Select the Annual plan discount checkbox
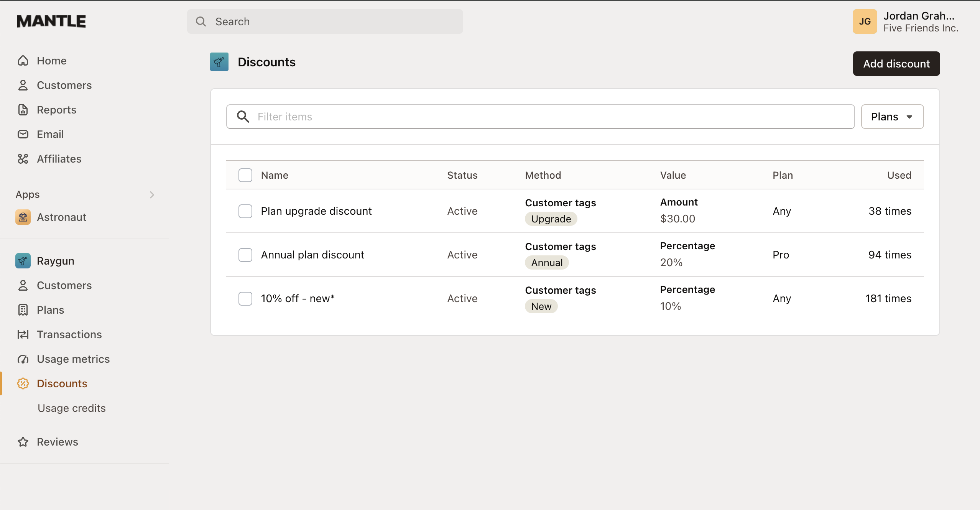This screenshot has width=980, height=510. click(x=245, y=255)
